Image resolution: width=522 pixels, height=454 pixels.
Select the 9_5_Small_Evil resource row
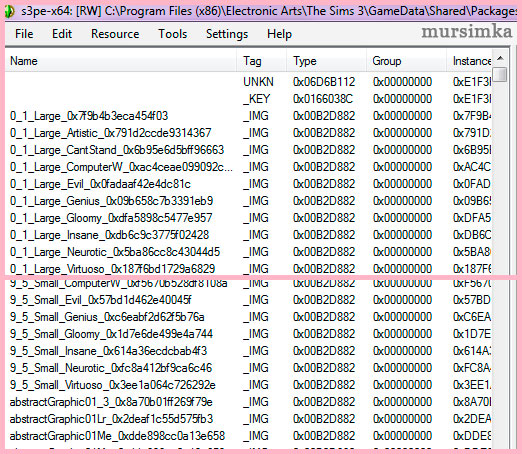point(248,300)
